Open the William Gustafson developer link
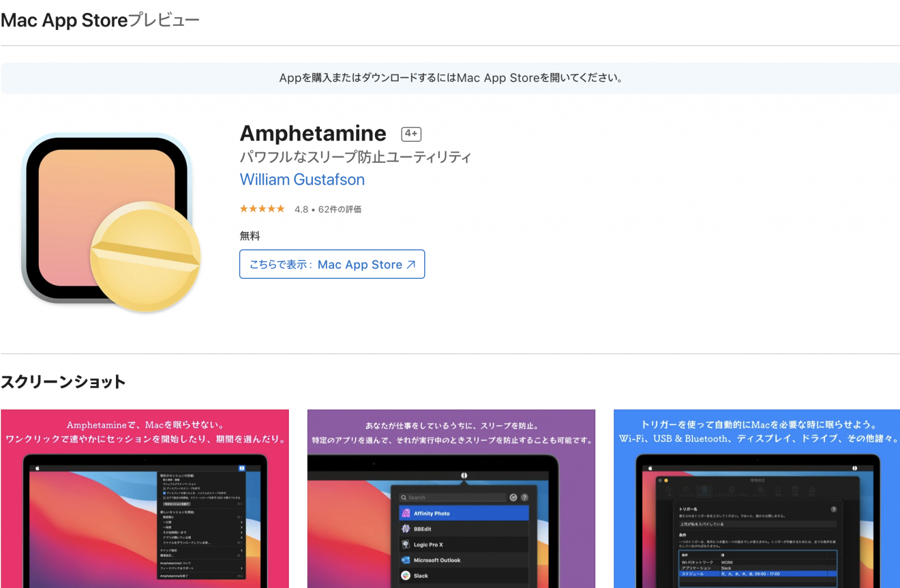The image size is (900, 588). click(x=302, y=179)
